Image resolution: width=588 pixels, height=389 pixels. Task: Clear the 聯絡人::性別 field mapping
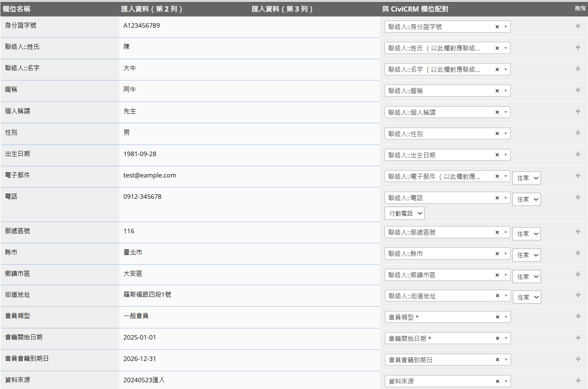497,134
